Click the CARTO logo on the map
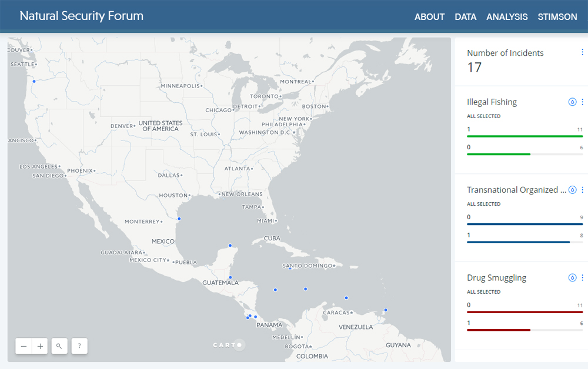588x369 pixels. pos(228,345)
